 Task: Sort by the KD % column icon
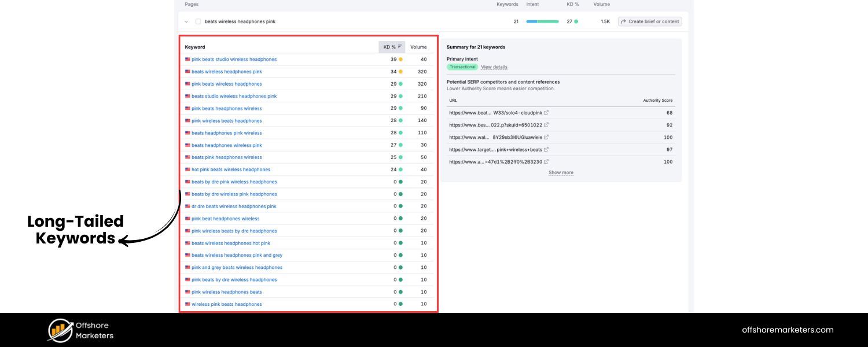pos(400,47)
